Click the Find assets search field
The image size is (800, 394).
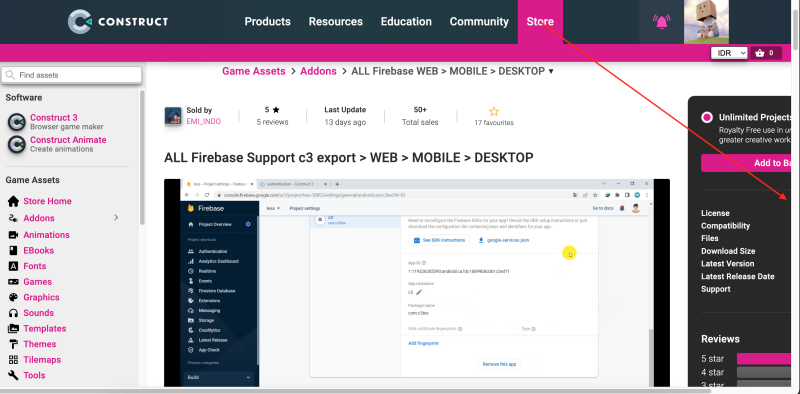point(71,75)
